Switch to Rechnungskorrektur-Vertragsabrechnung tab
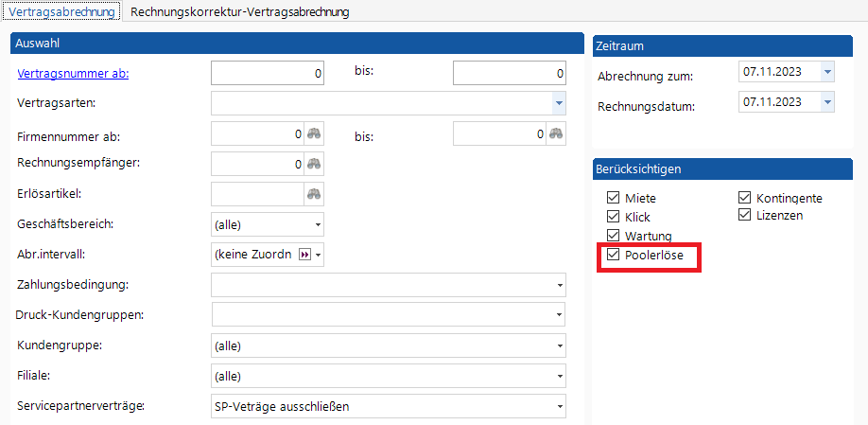 click(x=240, y=12)
